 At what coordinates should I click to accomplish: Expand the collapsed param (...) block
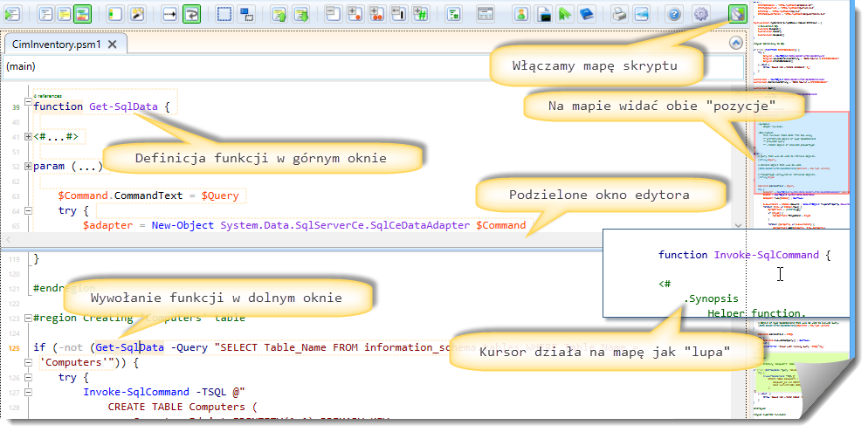[28, 167]
